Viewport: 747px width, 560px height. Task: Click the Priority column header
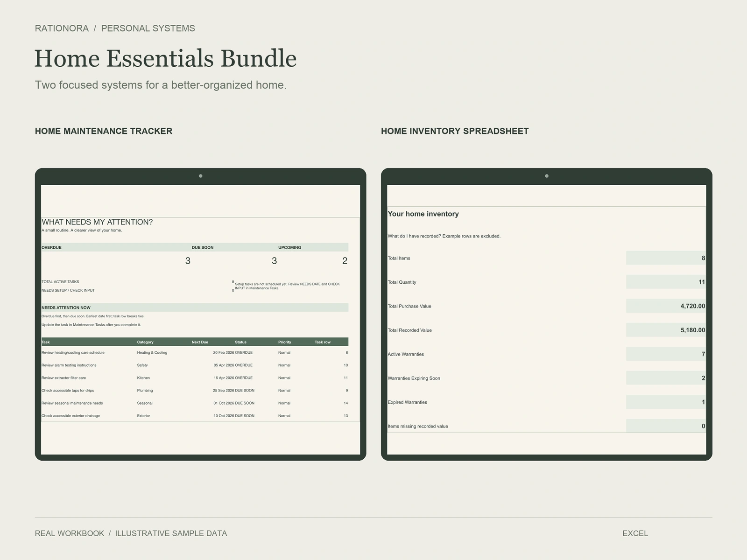(x=285, y=342)
